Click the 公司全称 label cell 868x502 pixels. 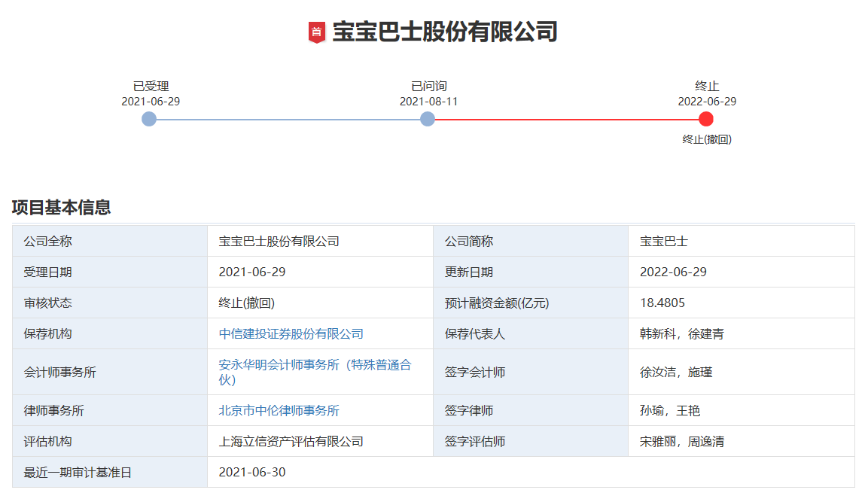coord(110,242)
